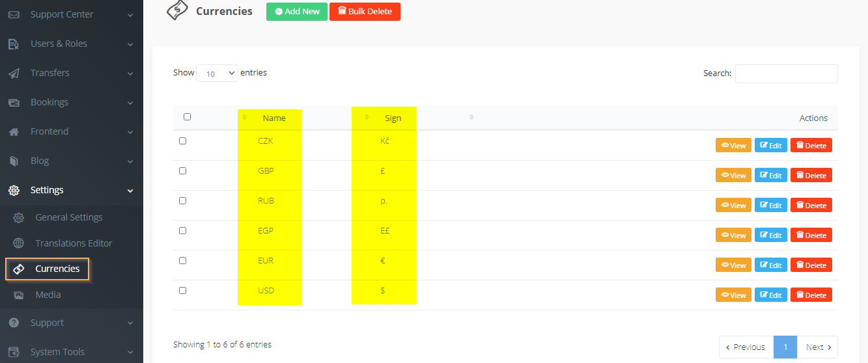Click the Media icon in sidebar

pyautogui.click(x=19, y=295)
